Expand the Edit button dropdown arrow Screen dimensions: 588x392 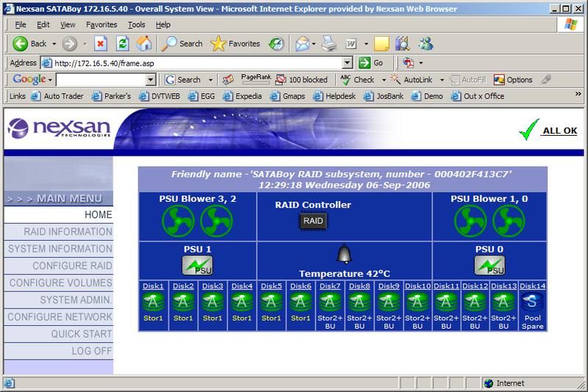coord(366,44)
